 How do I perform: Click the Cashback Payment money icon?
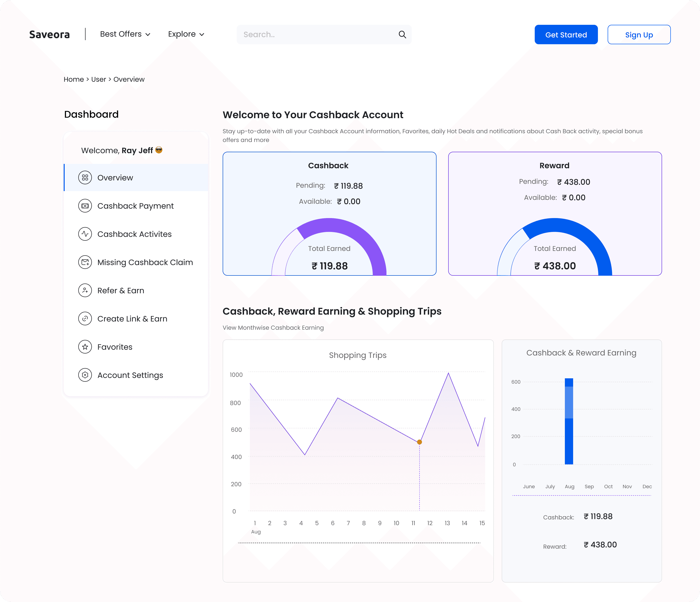(x=85, y=206)
